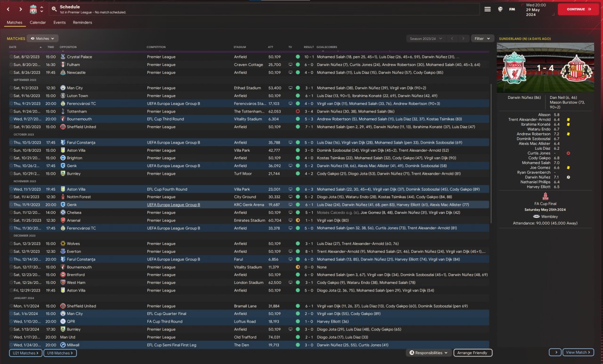This screenshot has width=603, height=364.
Task: Go back with the left navigation arrow
Action: tap(8, 9)
